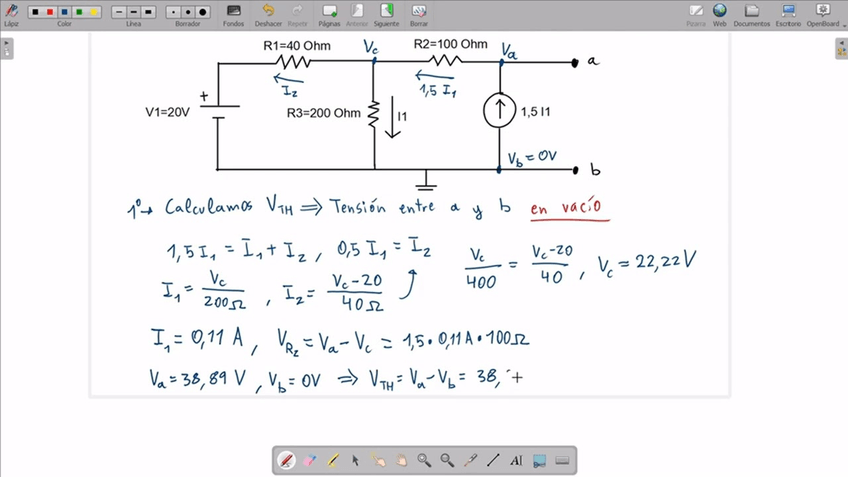Image resolution: width=848 pixels, height=477 pixels.
Task: Click the Deshacer undo button
Action: [268, 15]
